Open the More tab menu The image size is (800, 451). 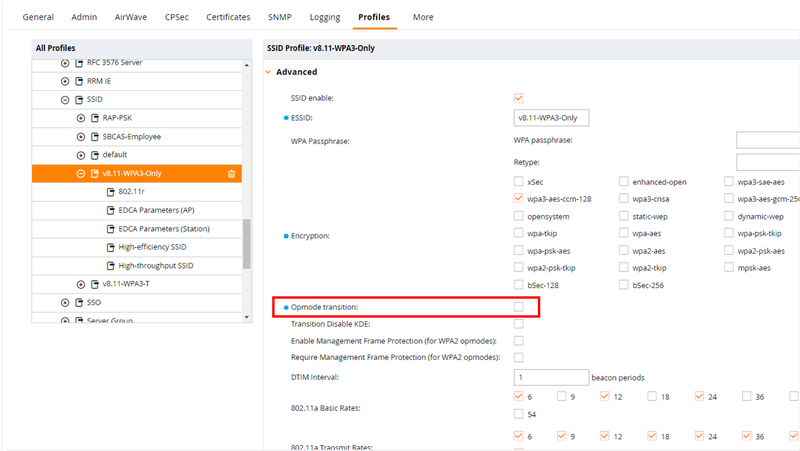point(423,17)
